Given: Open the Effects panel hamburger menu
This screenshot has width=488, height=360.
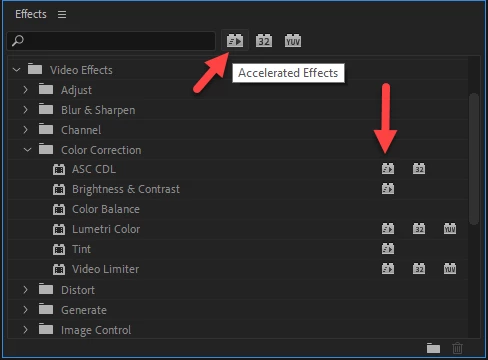Looking at the screenshot, I should tap(62, 14).
